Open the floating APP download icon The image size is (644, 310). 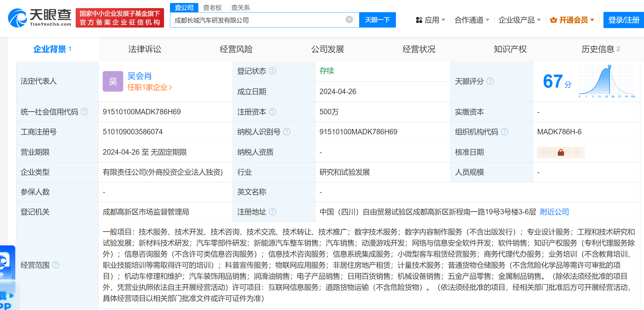(x=7, y=262)
